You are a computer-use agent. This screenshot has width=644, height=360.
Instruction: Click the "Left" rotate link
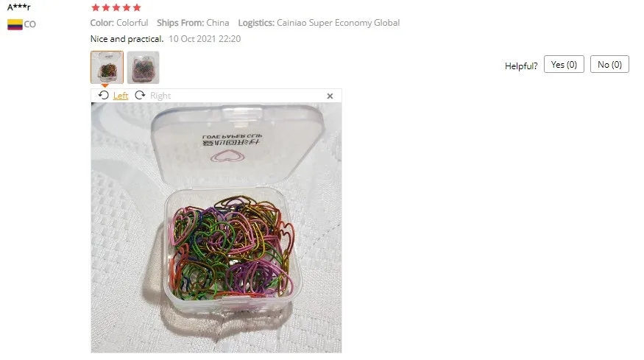121,96
